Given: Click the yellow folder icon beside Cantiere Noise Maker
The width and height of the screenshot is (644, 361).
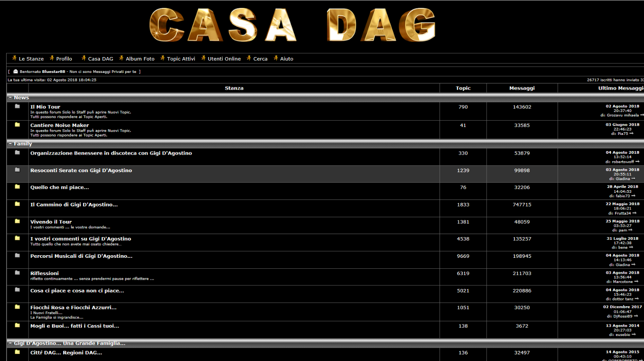Looking at the screenshot, I should coord(18,125).
